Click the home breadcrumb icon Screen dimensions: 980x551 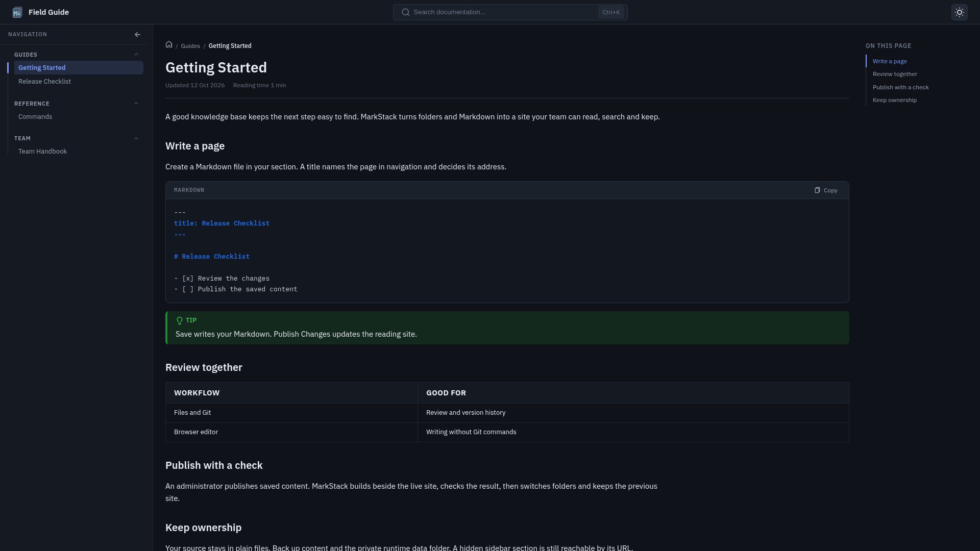[169, 45]
